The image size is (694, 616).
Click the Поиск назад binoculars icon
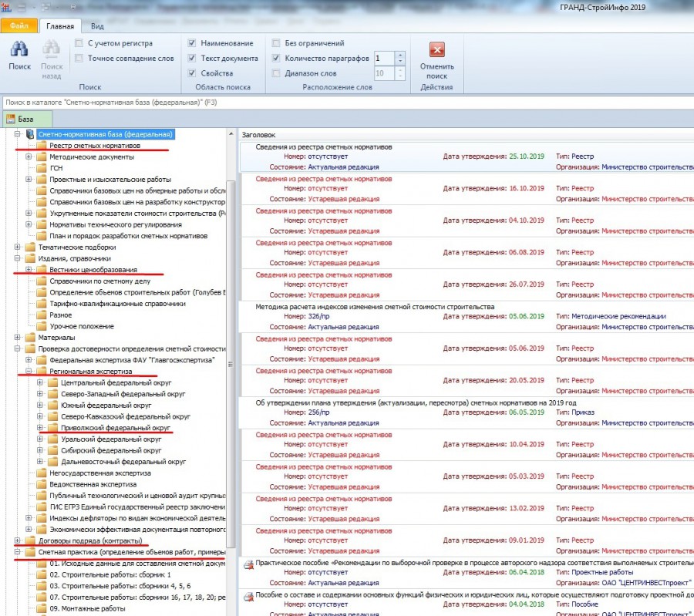(52, 49)
